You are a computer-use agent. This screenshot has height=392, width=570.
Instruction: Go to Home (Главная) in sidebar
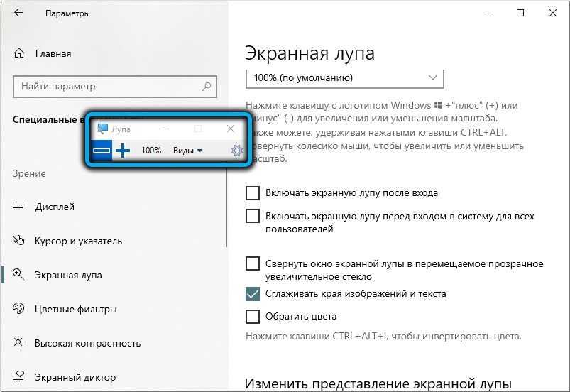(53, 53)
